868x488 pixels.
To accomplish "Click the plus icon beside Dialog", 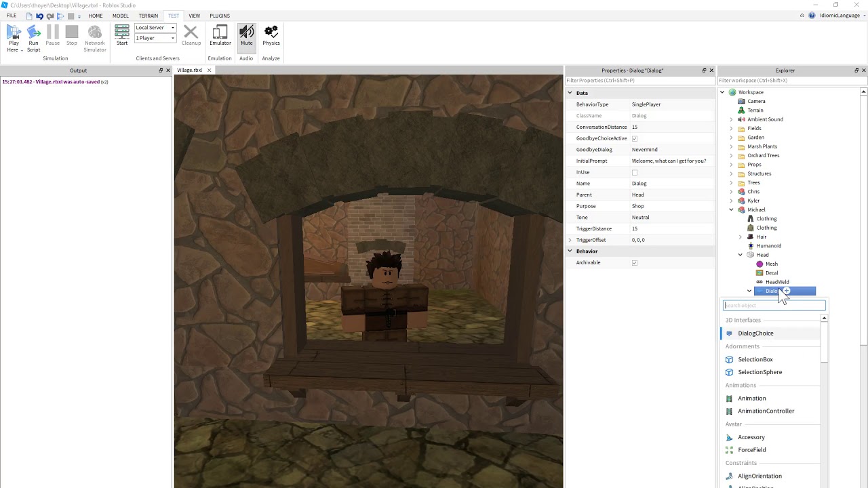I will point(787,291).
